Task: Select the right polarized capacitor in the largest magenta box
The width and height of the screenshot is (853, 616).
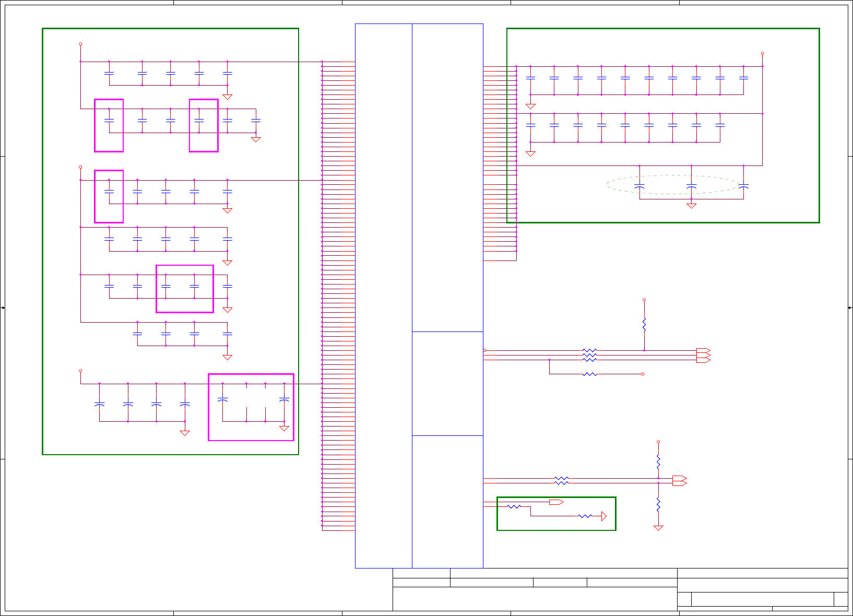Action: (284, 399)
